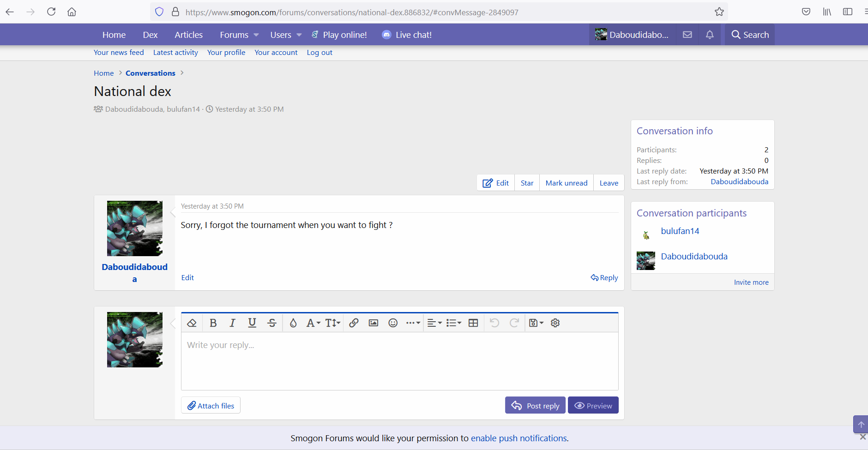Insert an image in the reply
This screenshot has height=450, width=868.
(x=374, y=323)
